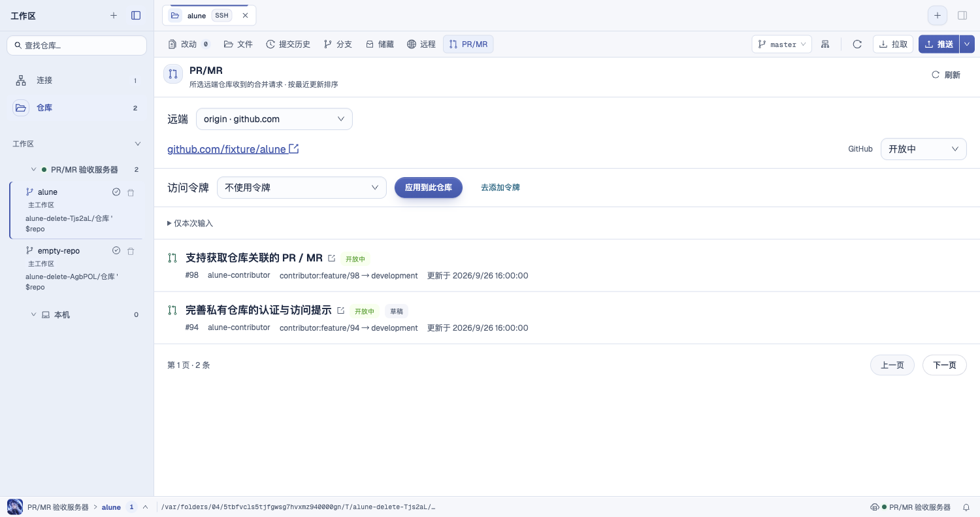Screen dimensions: 980x517
Task: Open the master branch dropdown
Action: point(782,44)
